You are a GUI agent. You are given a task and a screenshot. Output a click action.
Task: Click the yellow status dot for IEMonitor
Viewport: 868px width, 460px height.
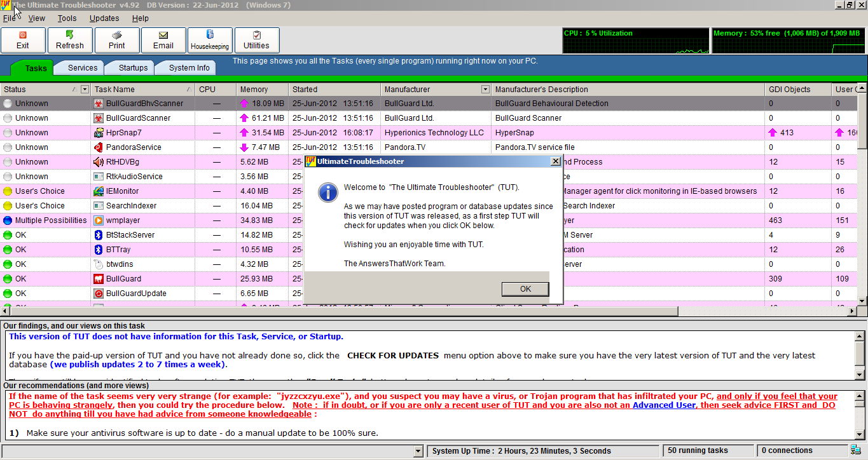(x=8, y=191)
